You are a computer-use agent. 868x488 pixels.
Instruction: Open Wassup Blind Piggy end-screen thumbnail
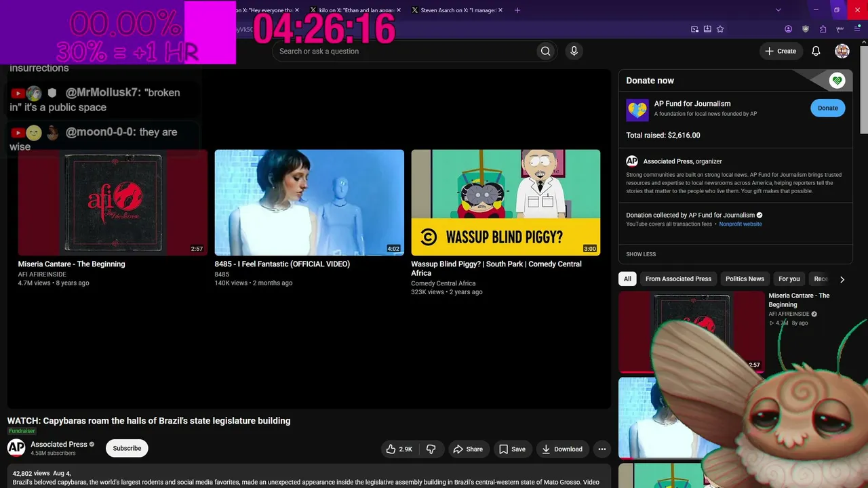tap(506, 203)
